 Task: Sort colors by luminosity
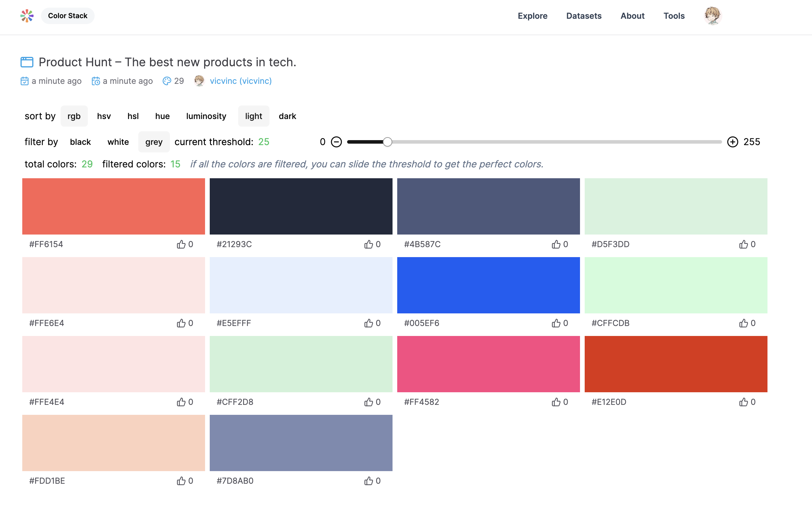[x=206, y=116]
